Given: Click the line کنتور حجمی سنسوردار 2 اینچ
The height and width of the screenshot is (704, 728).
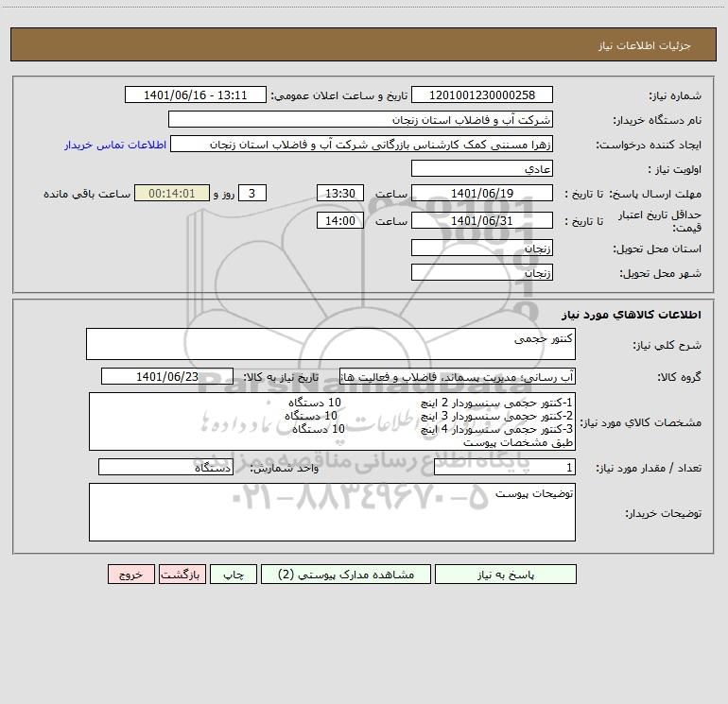Looking at the screenshot, I should coord(496,403).
